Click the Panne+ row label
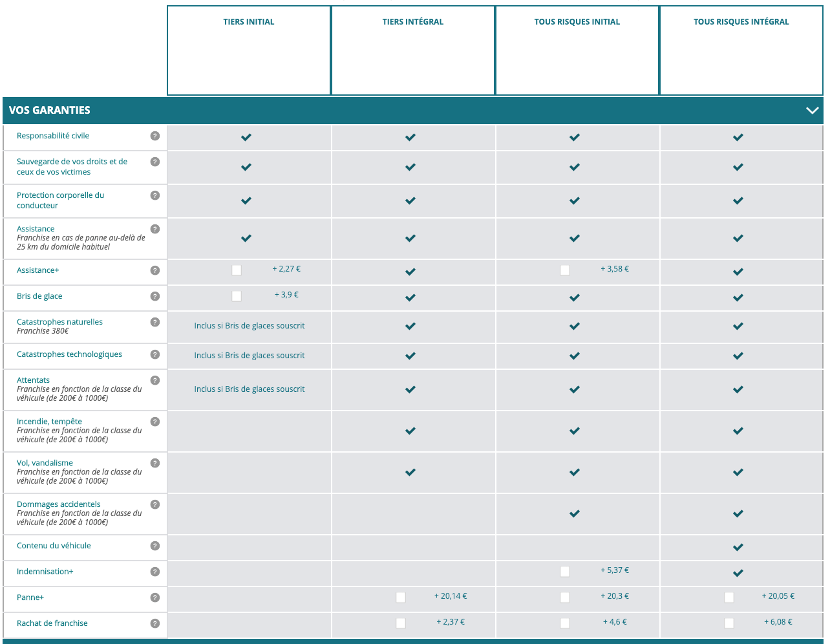830x644 pixels. click(x=30, y=597)
